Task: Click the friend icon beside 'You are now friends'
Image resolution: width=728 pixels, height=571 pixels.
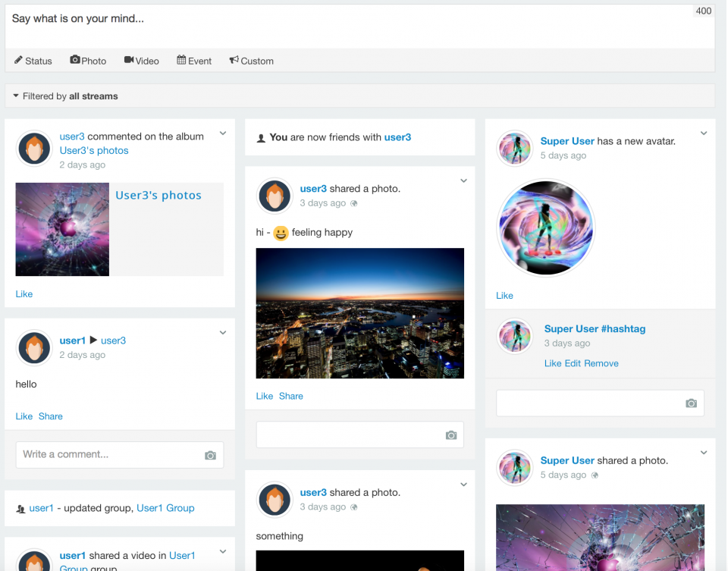Action: point(261,138)
